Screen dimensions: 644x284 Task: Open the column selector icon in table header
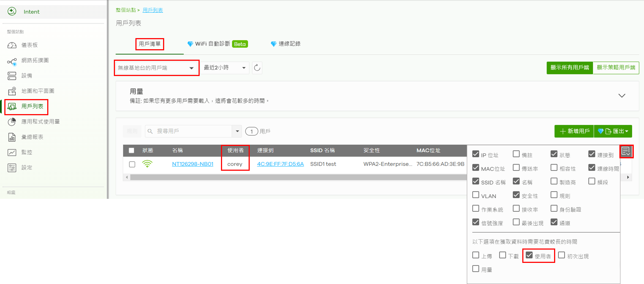[626, 151]
